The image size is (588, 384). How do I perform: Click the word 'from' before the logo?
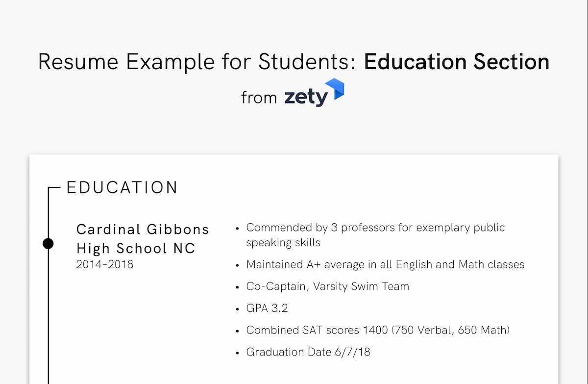(x=259, y=98)
